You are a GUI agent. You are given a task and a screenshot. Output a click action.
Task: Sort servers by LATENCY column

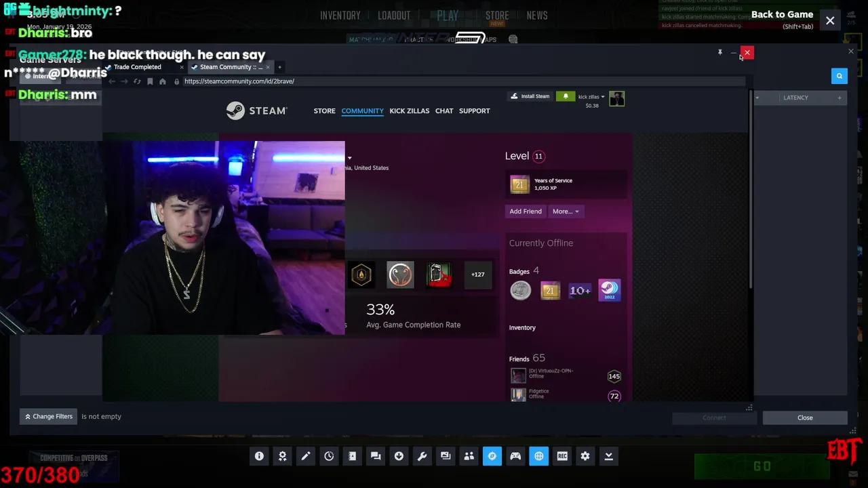(x=795, y=98)
